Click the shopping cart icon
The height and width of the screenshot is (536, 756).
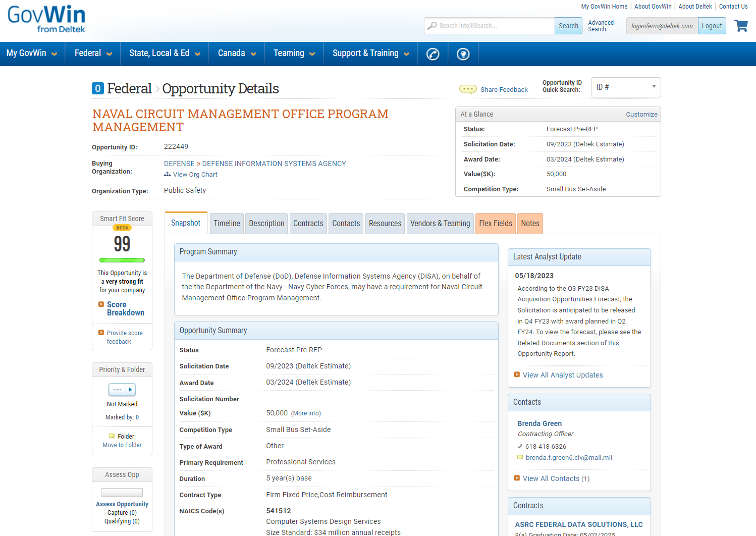click(741, 26)
